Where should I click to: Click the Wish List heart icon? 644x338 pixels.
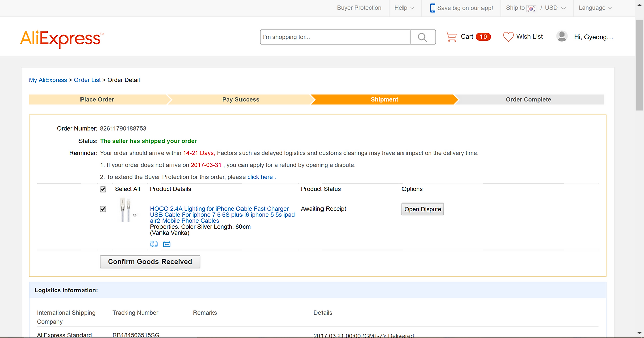point(508,37)
